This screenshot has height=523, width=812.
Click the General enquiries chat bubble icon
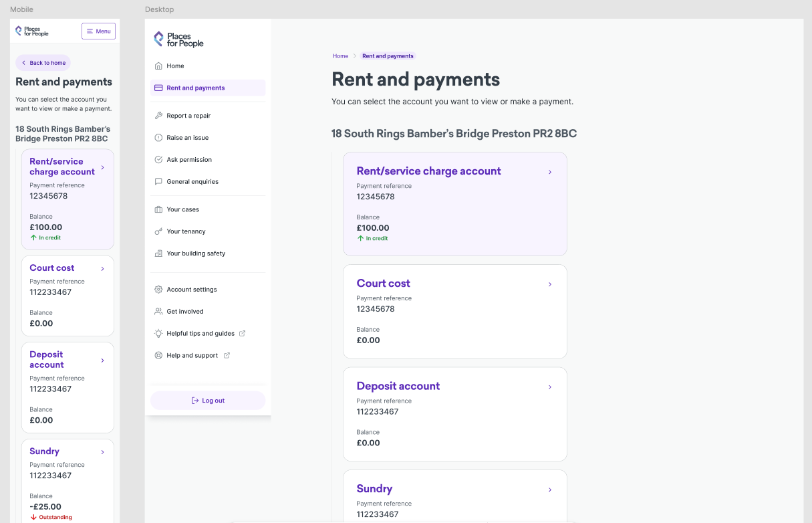click(158, 181)
